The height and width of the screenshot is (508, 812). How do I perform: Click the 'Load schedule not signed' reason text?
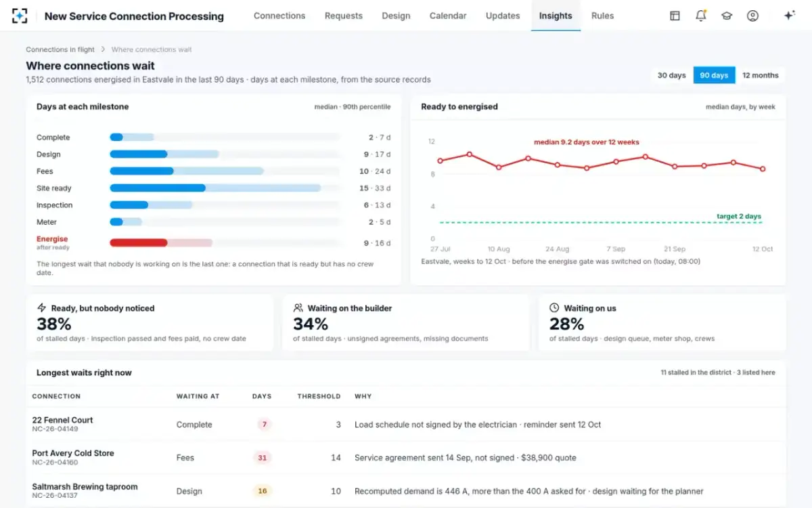tap(478, 425)
